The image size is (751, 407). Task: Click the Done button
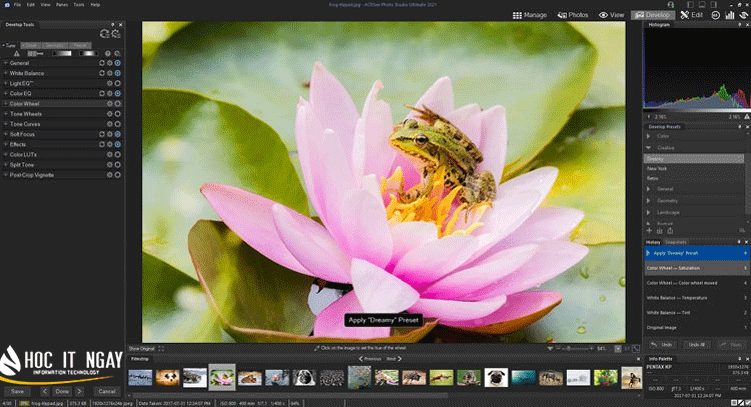coord(62,391)
